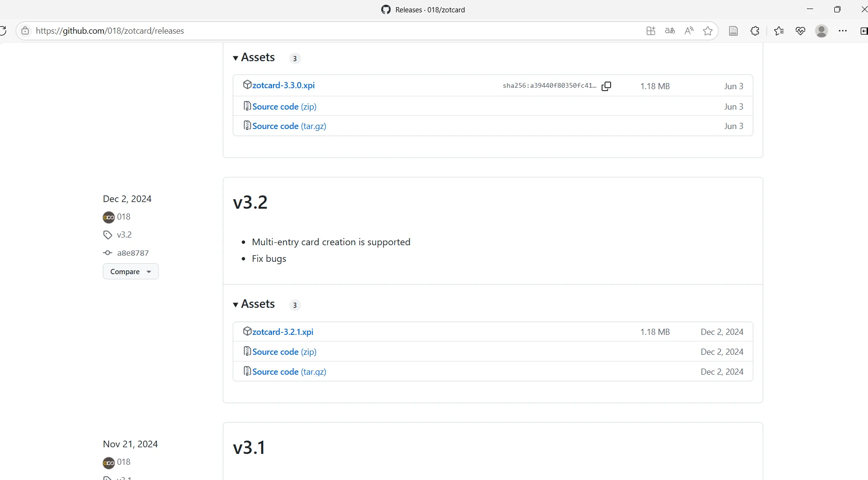Open the Extensions puzzle-piece menu

pyautogui.click(x=755, y=31)
